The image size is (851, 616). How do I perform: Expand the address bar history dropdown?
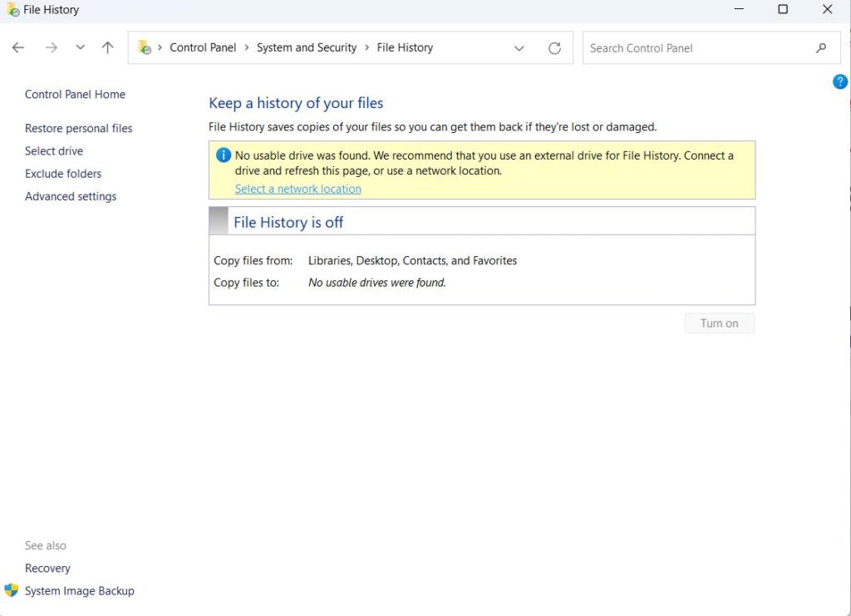coord(519,48)
